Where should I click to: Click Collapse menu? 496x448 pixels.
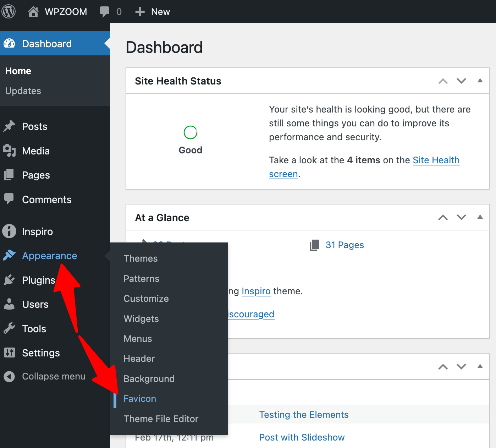click(54, 376)
